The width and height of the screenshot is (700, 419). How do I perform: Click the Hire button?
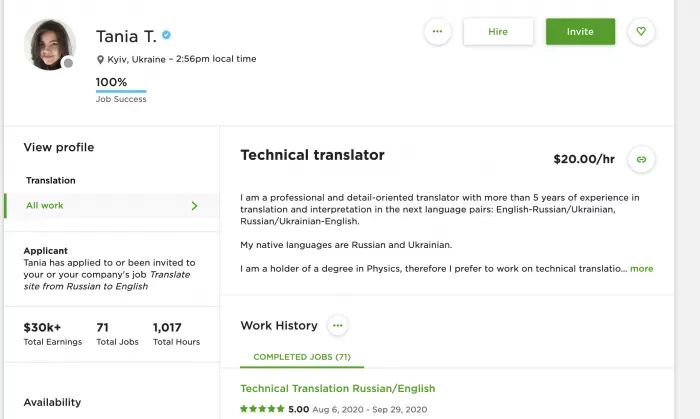498,32
